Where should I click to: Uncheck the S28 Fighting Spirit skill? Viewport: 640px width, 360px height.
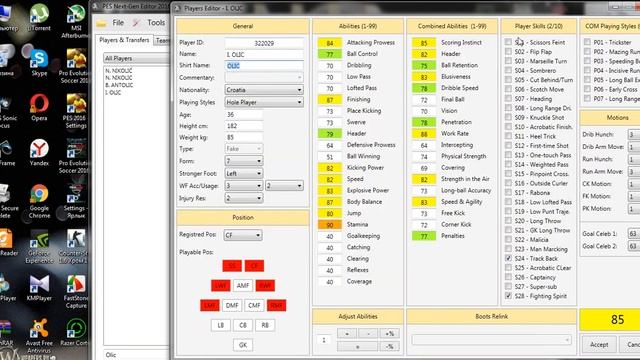508,296
